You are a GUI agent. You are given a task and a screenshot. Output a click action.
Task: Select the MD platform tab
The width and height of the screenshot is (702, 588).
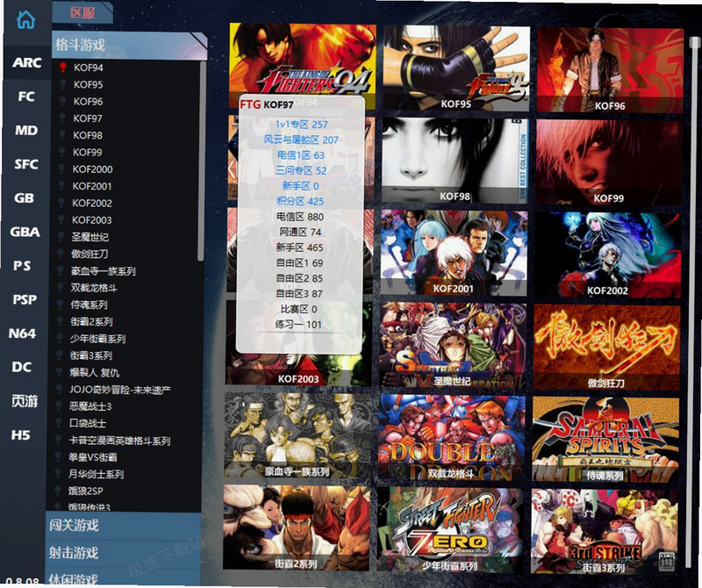point(26,130)
